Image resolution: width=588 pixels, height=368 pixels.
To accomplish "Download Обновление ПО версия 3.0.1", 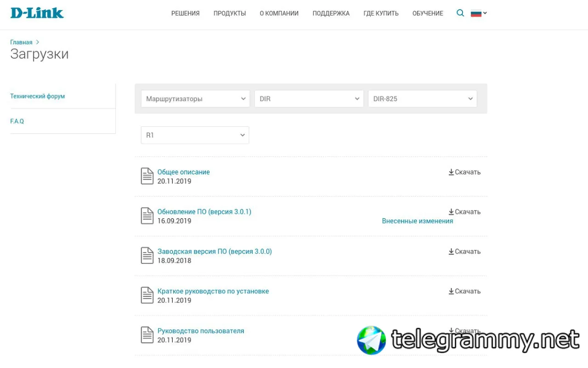I will click(464, 212).
